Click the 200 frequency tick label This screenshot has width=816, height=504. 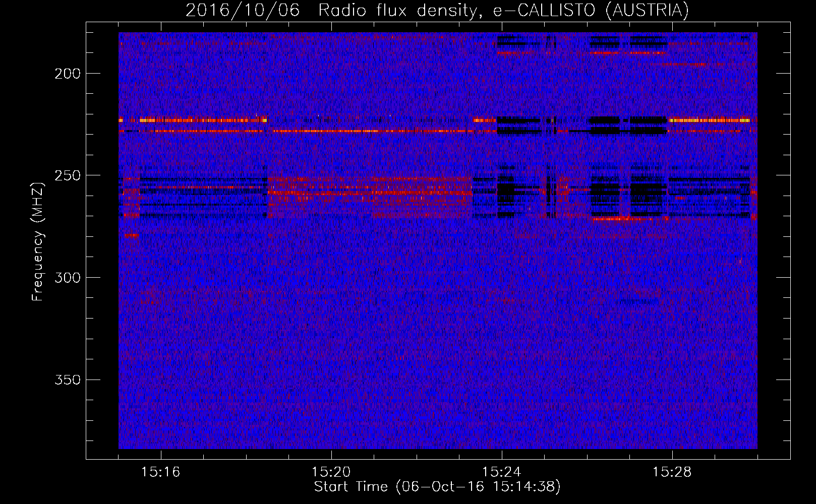pos(68,74)
